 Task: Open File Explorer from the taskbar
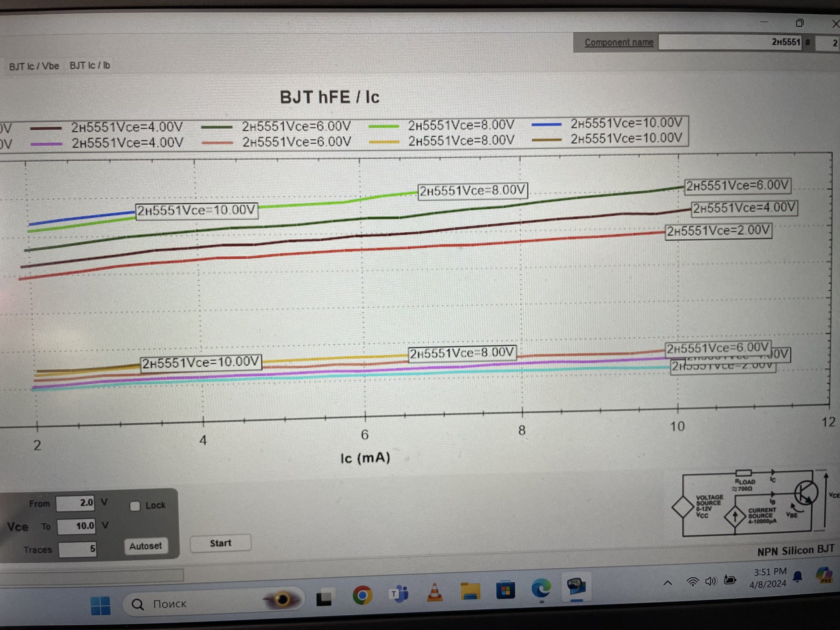470,591
